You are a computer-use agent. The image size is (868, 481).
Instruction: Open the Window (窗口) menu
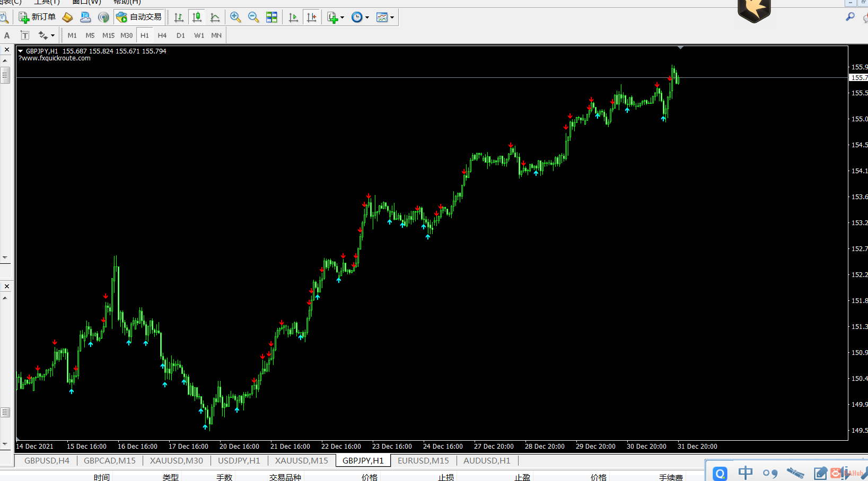86,2
